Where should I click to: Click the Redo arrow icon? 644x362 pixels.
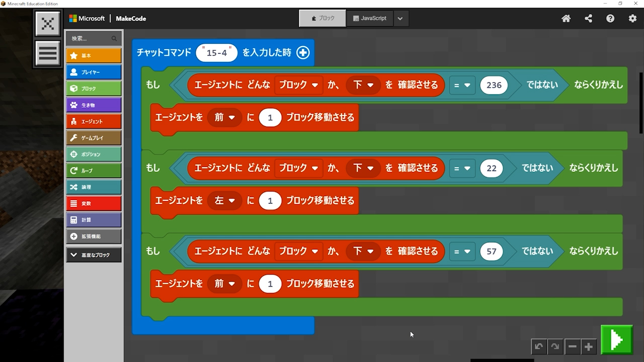555,346
